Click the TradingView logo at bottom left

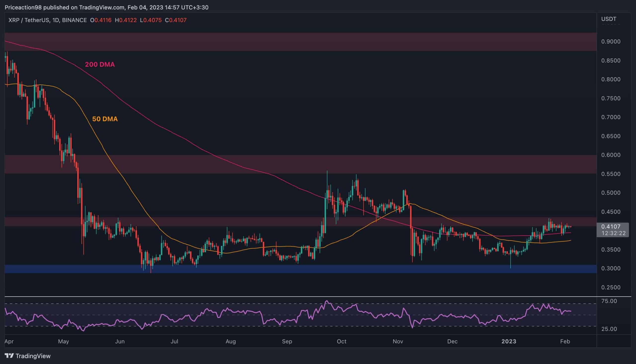click(x=28, y=356)
